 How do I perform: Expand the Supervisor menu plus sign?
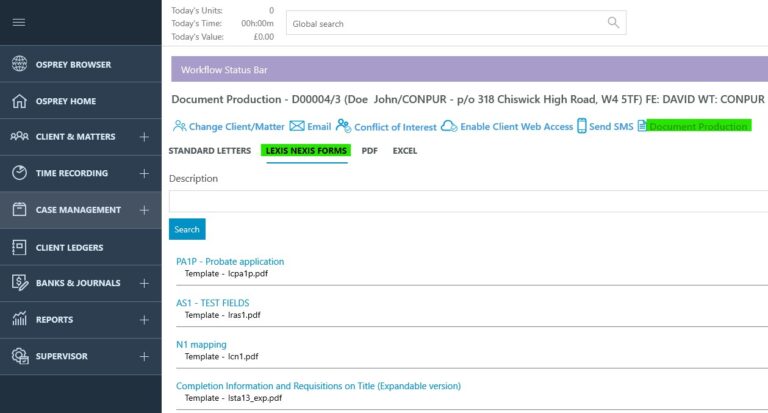point(144,356)
